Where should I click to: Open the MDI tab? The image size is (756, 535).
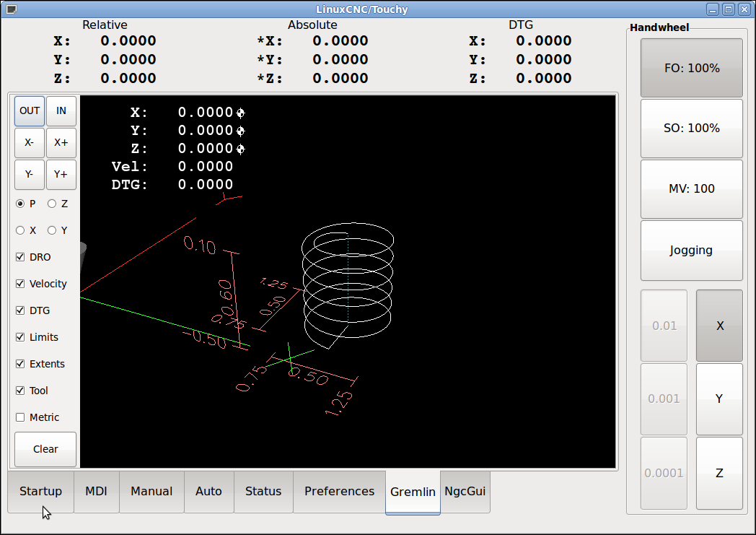coord(97,492)
